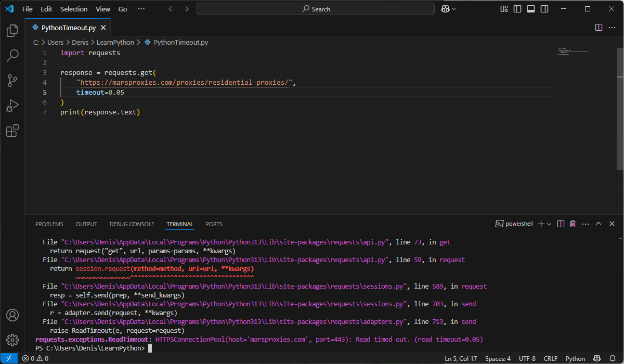The image size is (624, 364).
Task: Click the editor vertical scrollbar
Action: pos(620,108)
